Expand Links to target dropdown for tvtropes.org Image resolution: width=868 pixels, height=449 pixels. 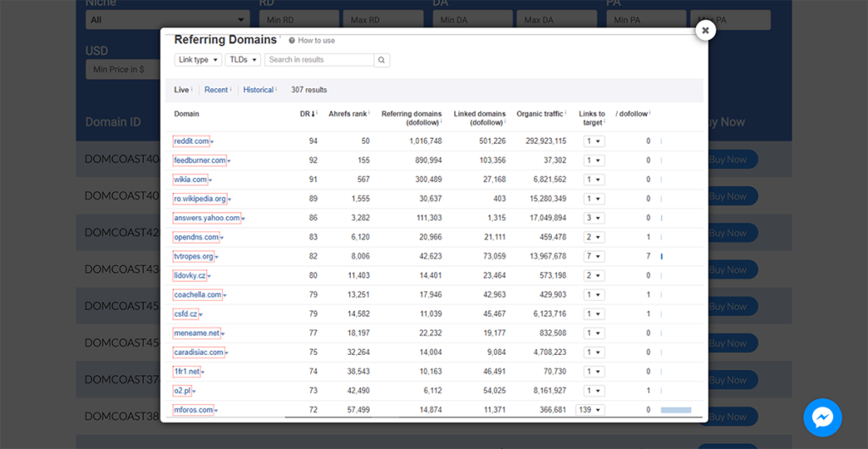click(x=594, y=257)
